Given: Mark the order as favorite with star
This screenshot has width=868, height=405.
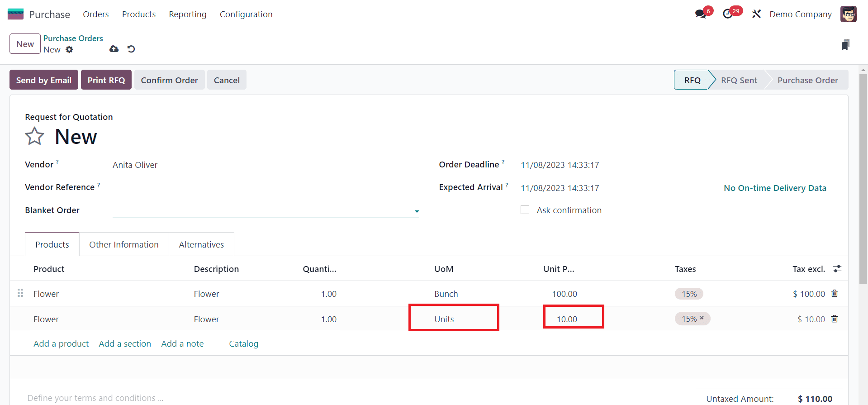Looking at the screenshot, I should tap(34, 136).
